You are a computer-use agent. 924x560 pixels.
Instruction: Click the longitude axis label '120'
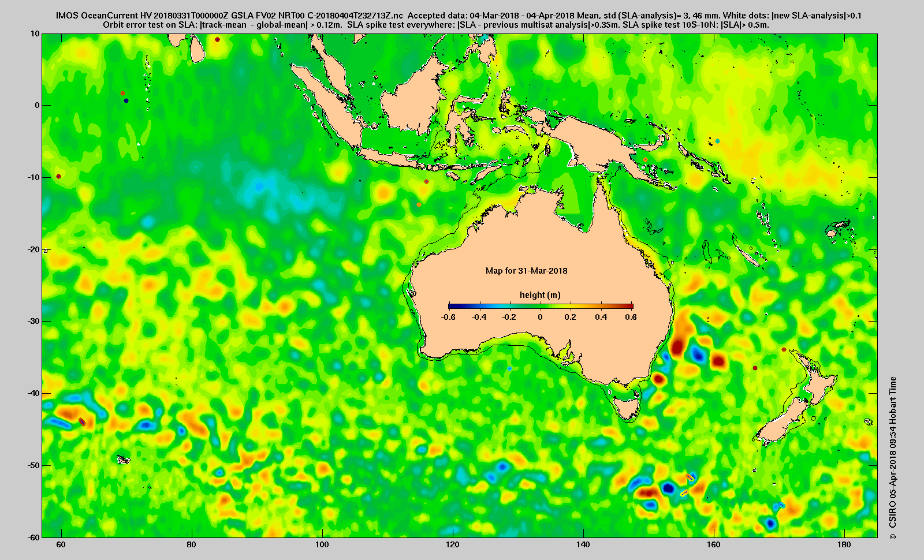point(453,545)
